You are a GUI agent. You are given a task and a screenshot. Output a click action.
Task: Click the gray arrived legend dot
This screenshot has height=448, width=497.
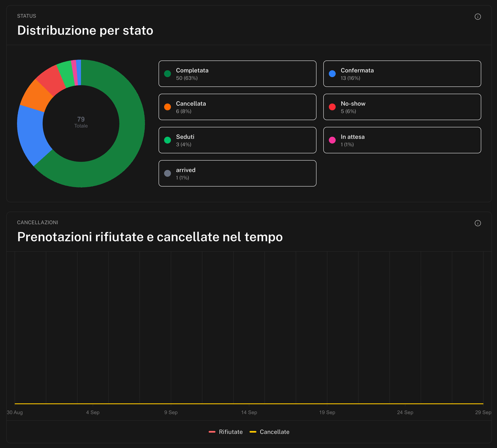pyautogui.click(x=167, y=174)
